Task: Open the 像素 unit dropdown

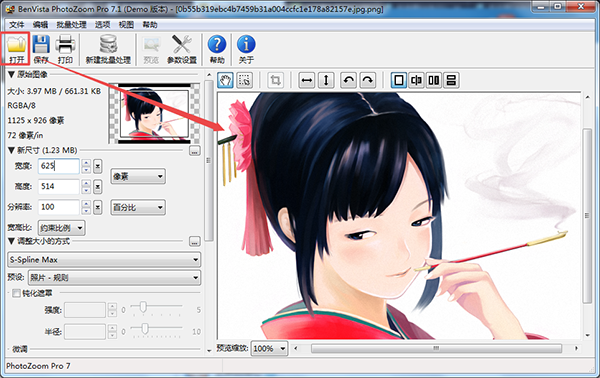Action: tap(138, 176)
